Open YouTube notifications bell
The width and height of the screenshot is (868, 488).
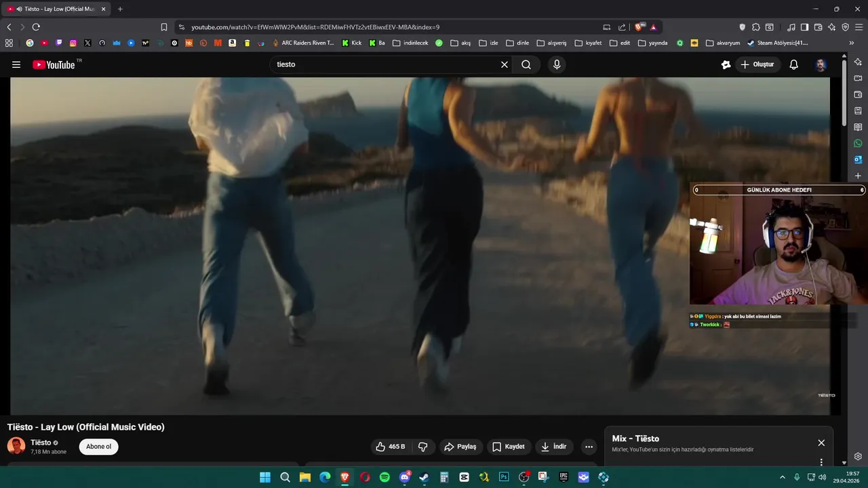793,64
